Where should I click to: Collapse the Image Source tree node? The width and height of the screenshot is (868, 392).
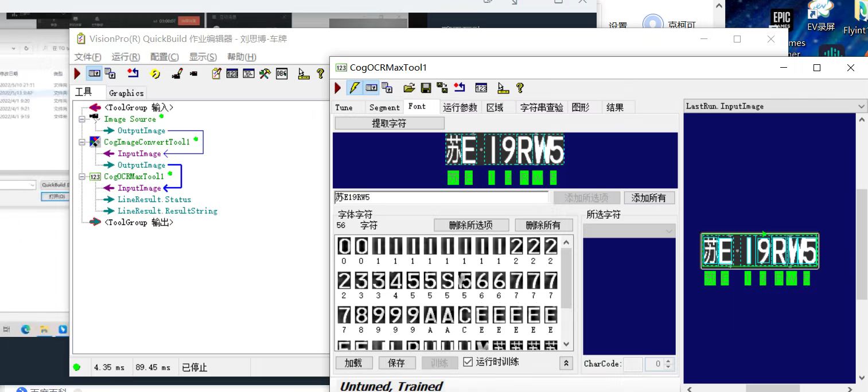pos(82,119)
